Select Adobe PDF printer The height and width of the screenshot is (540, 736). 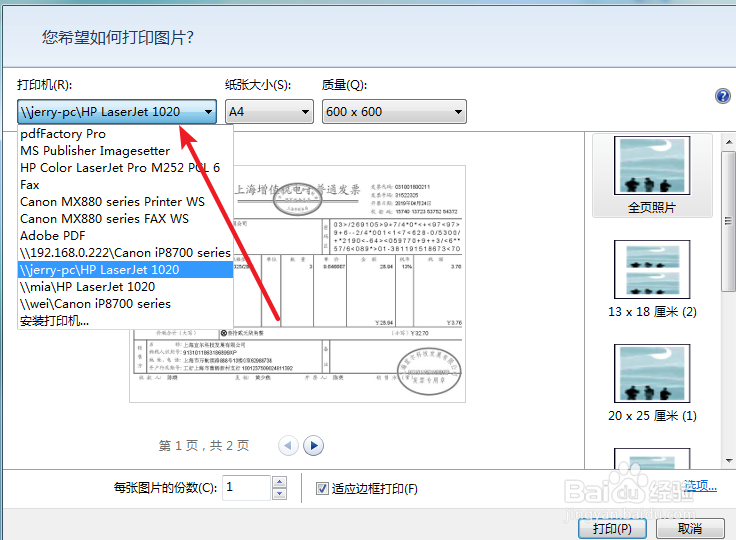pyautogui.click(x=125, y=235)
